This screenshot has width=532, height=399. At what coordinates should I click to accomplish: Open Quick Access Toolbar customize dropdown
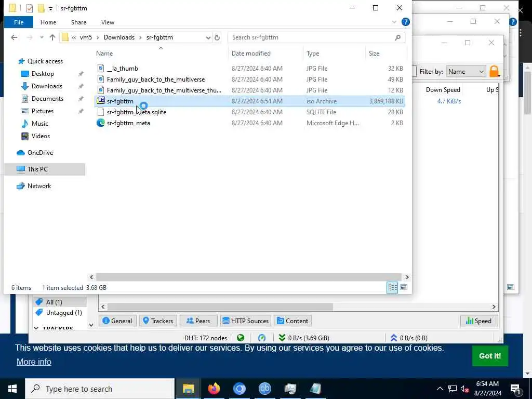[x=50, y=9]
